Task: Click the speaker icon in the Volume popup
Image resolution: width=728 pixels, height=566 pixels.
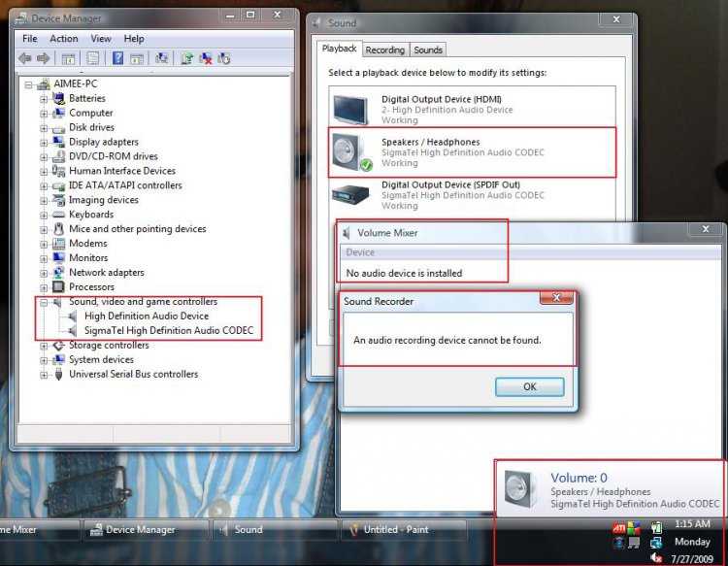Action: click(x=520, y=488)
